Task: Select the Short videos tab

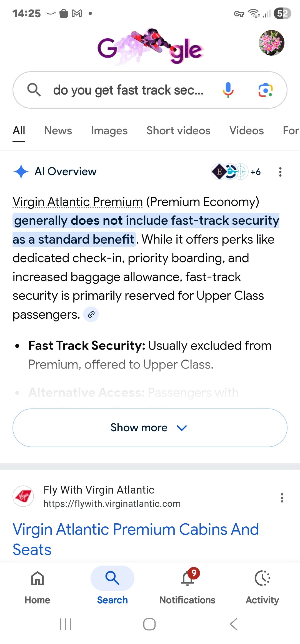Action: tap(178, 131)
